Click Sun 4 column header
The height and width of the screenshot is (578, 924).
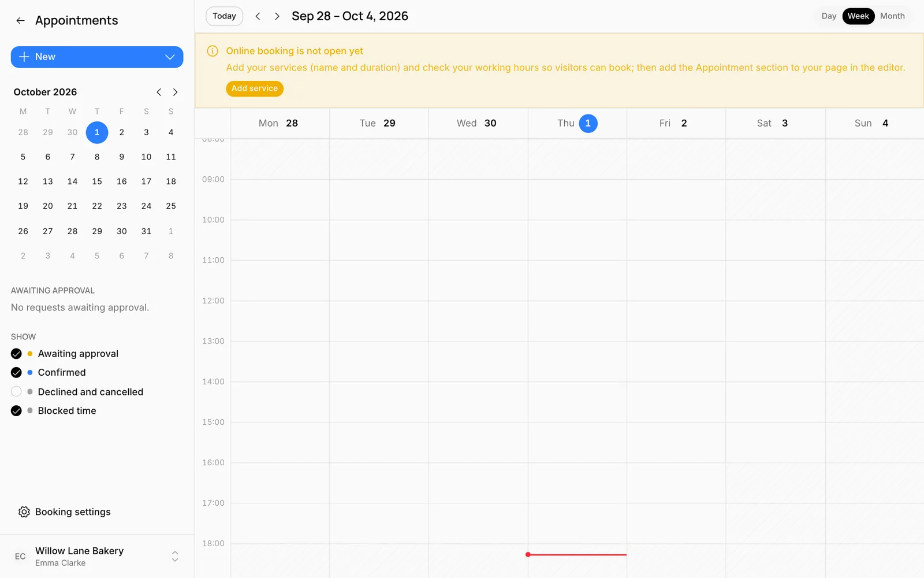pos(874,123)
